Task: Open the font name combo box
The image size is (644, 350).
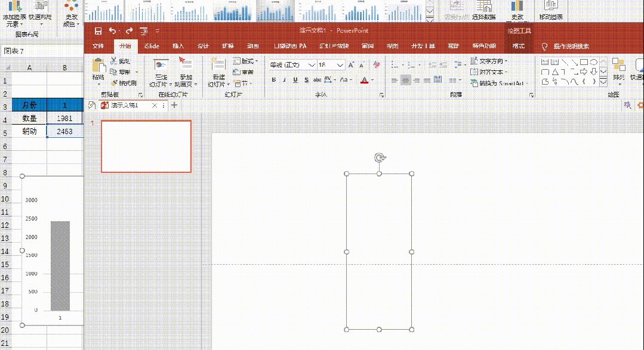Action: pos(292,65)
